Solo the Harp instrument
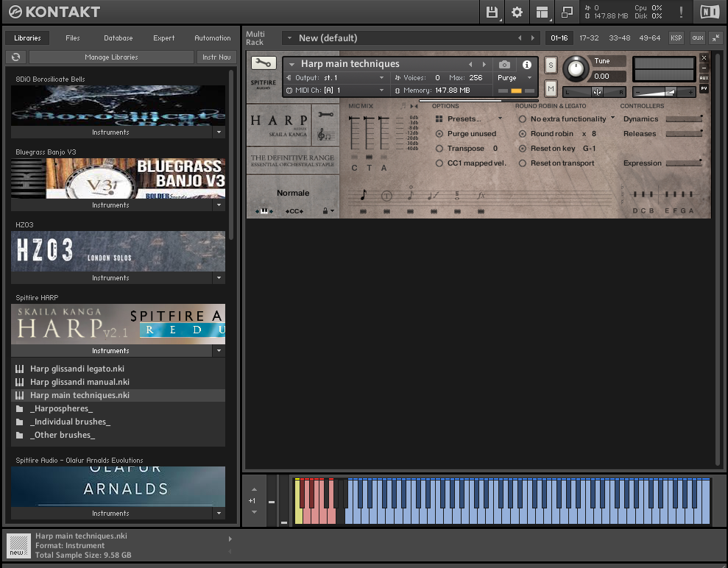Screen dimensions: 728x568 click(x=551, y=65)
